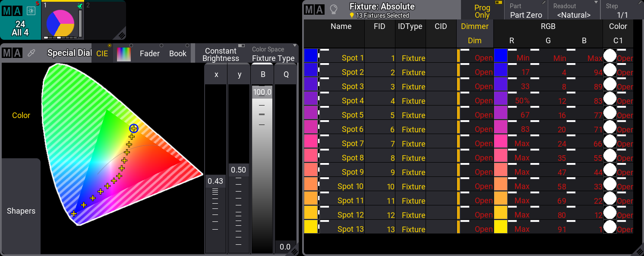Select the CIE color mode

[102, 54]
